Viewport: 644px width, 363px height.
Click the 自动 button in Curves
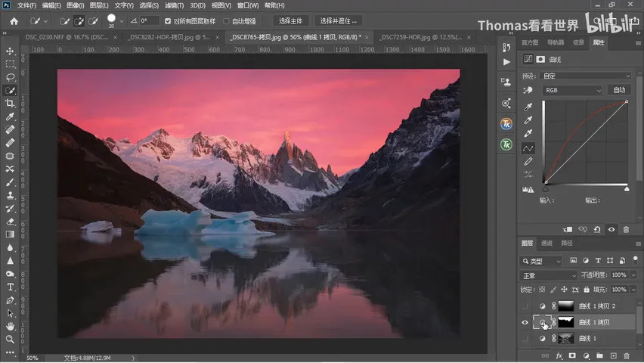click(619, 90)
